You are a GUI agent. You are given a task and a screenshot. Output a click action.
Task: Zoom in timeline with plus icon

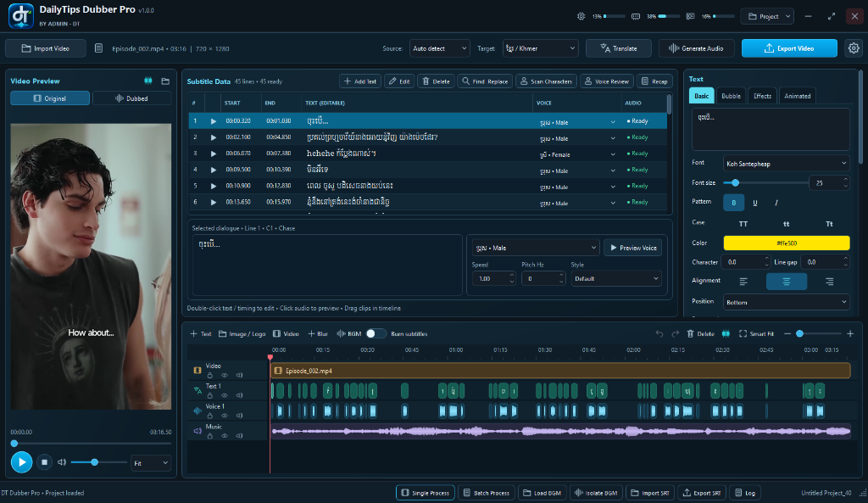850,333
